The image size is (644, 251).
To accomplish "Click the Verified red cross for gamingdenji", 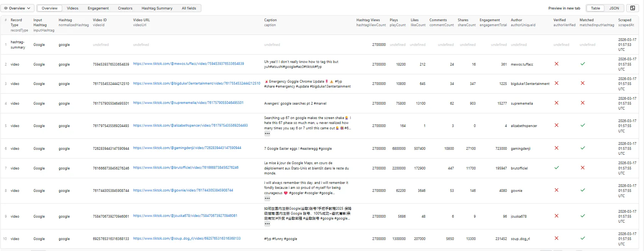I will coord(557,148).
